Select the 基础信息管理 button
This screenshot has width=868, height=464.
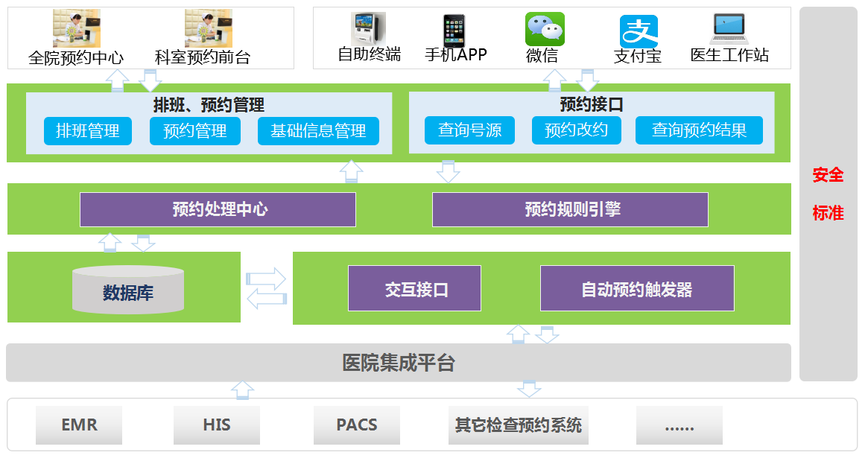coord(318,131)
